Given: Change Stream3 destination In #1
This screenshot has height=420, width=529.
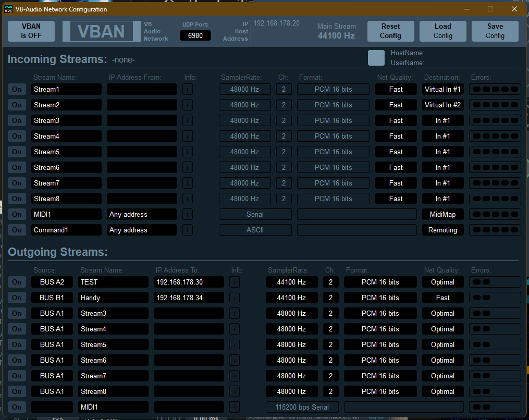Looking at the screenshot, I should [442, 120].
